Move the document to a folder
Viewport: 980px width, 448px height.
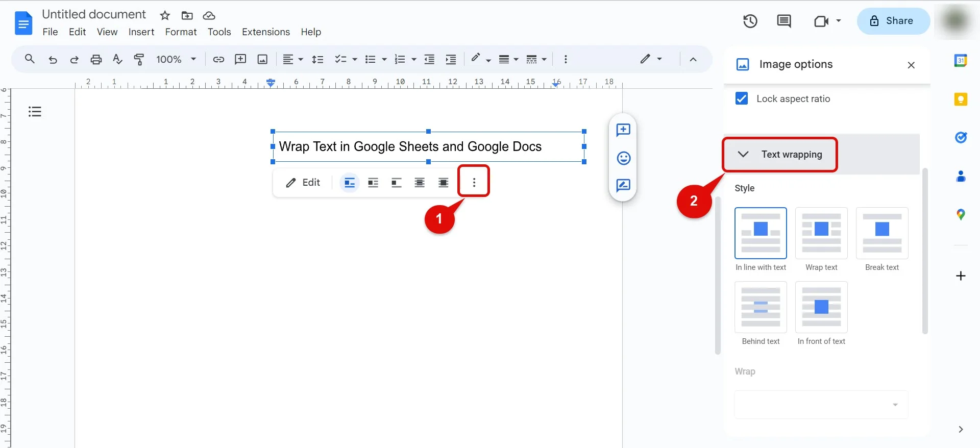point(187,15)
